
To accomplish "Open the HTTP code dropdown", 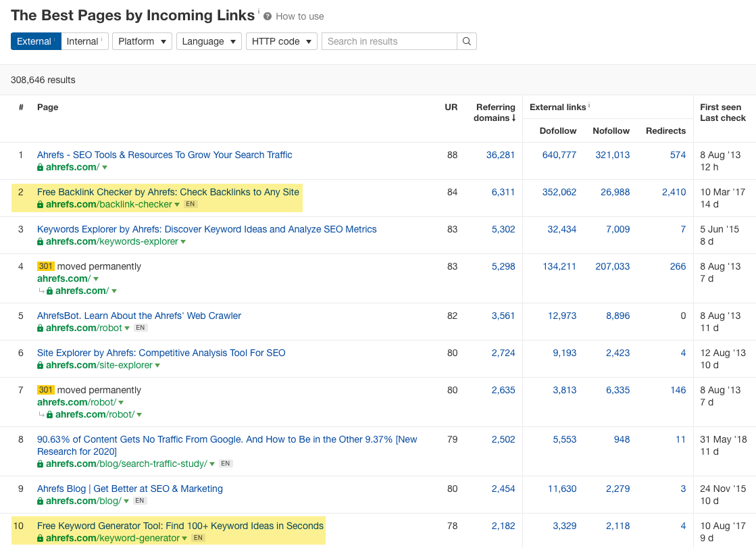I will (x=281, y=41).
